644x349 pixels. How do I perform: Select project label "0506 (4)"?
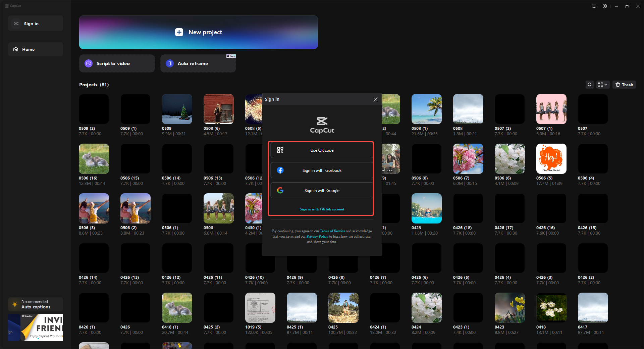coord(586,178)
